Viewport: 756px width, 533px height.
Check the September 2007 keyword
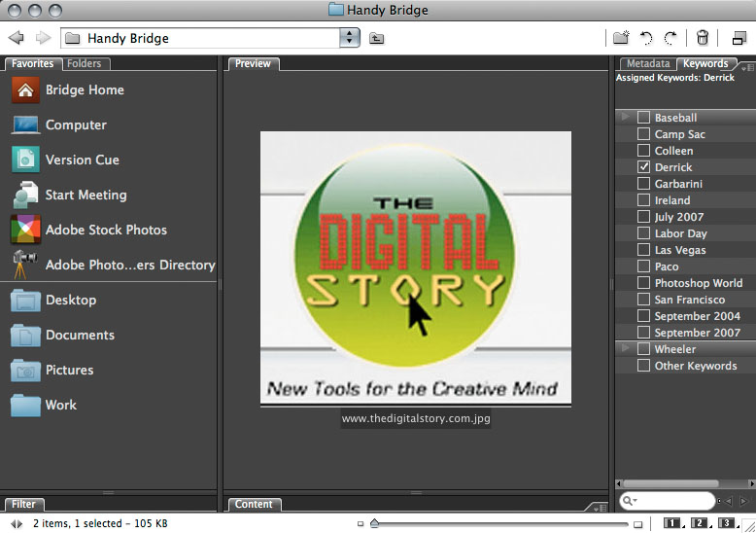pos(643,333)
